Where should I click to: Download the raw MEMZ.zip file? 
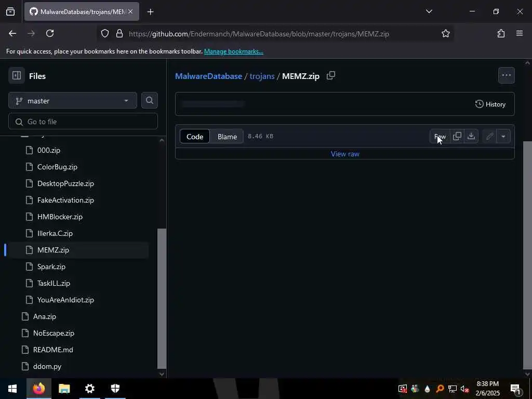pyautogui.click(x=471, y=136)
